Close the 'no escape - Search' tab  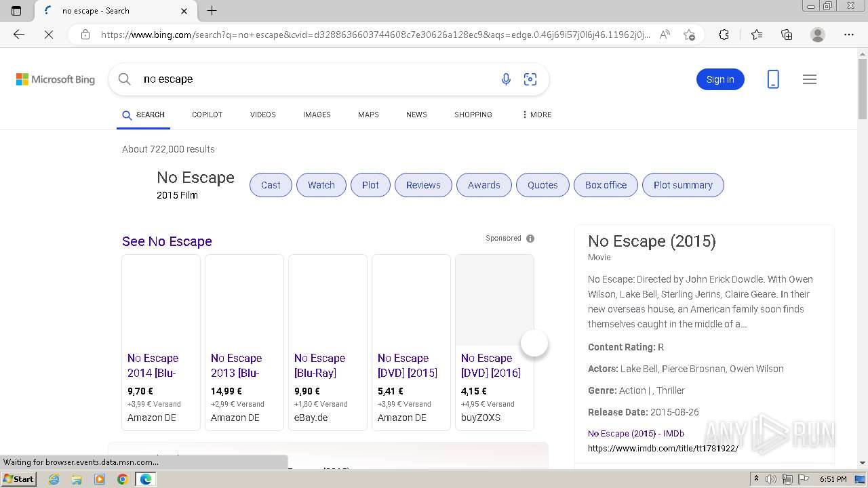184,11
